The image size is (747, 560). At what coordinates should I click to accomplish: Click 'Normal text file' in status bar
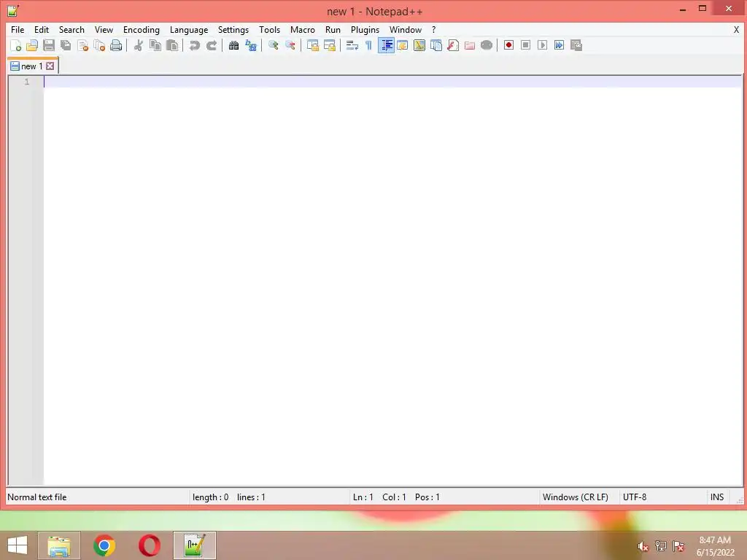point(36,497)
